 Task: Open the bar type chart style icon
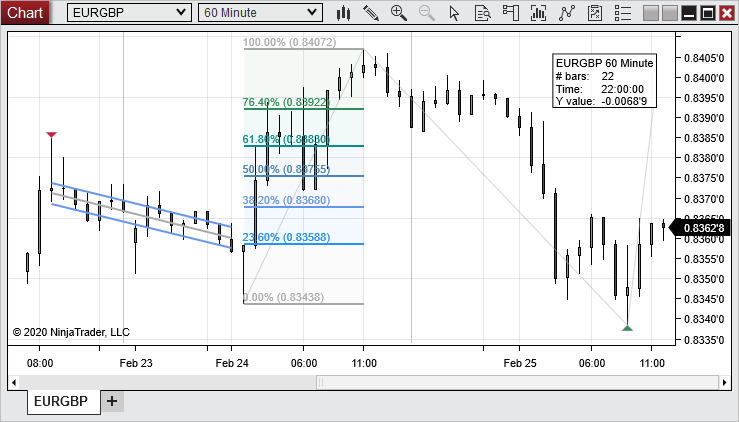[344, 13]
